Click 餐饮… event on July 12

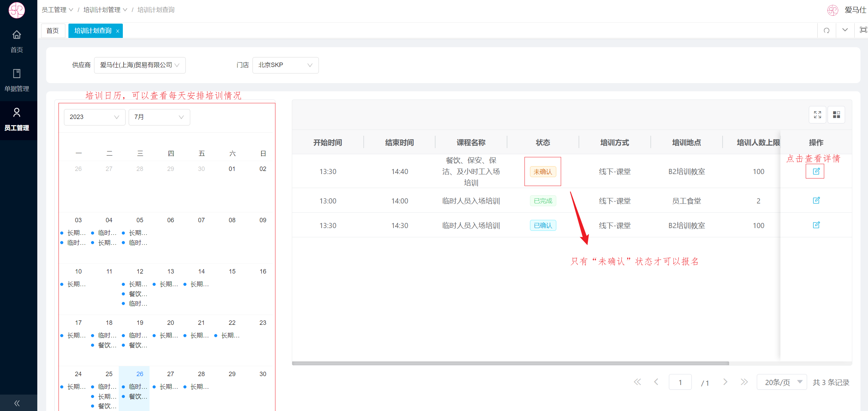(135, 294)
